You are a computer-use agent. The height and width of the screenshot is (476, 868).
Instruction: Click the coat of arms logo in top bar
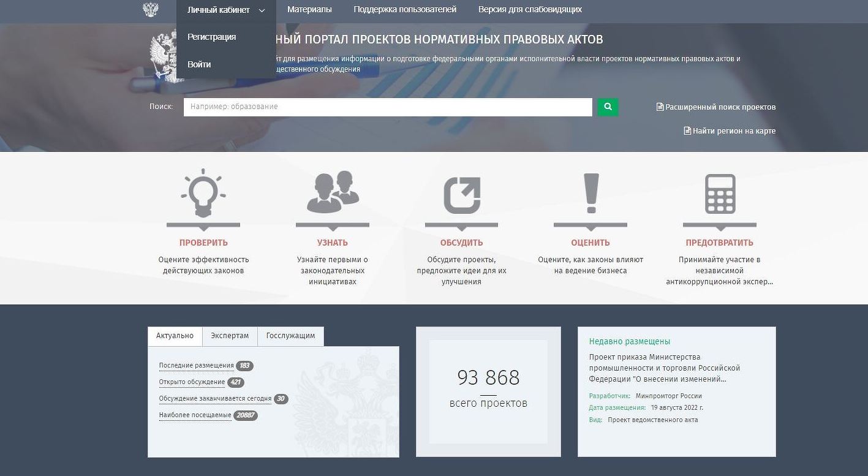[150, 10]
